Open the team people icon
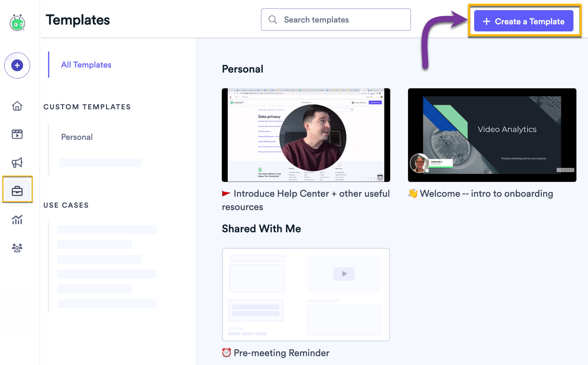588x365 pixels. point(17,248)
